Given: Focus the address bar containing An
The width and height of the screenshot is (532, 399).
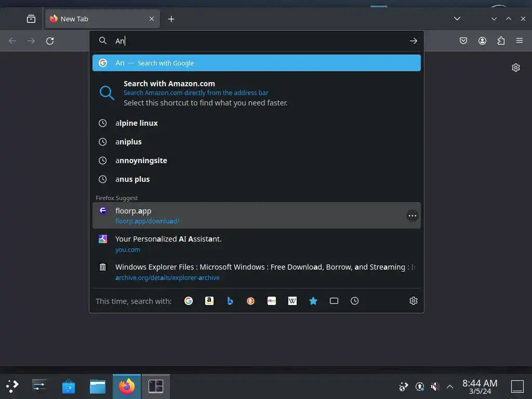Looking at the screenshot, I should tap(257, 41).
